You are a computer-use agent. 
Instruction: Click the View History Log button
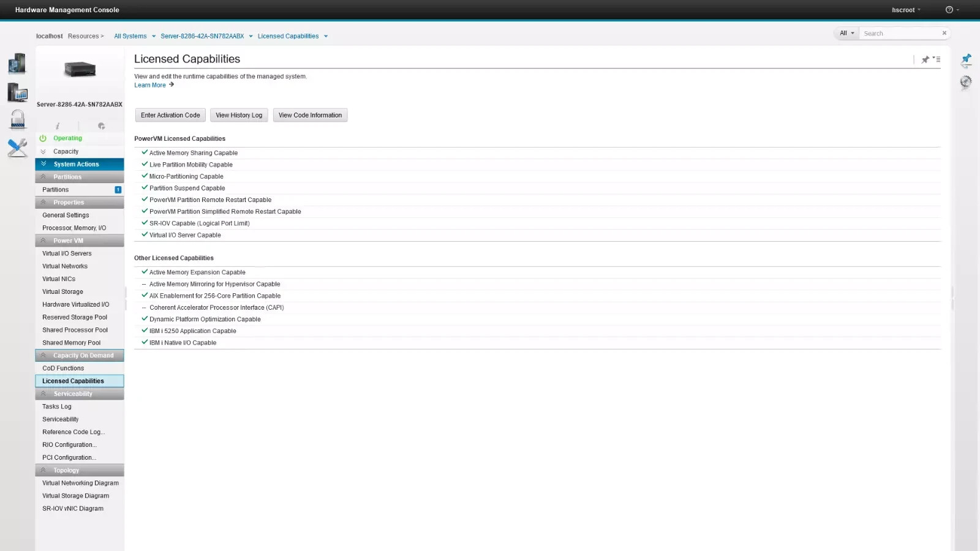coord(239,115)
